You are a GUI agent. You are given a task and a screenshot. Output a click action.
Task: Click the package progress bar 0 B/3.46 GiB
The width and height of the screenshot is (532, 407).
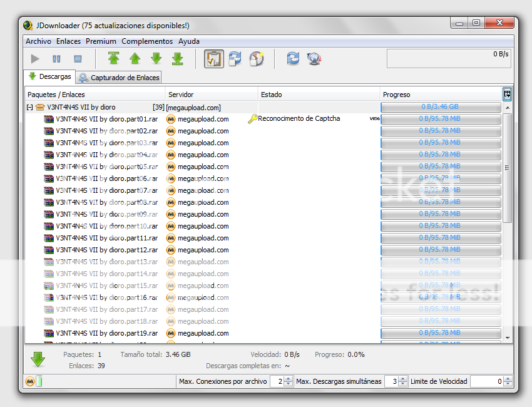[441, 107]
